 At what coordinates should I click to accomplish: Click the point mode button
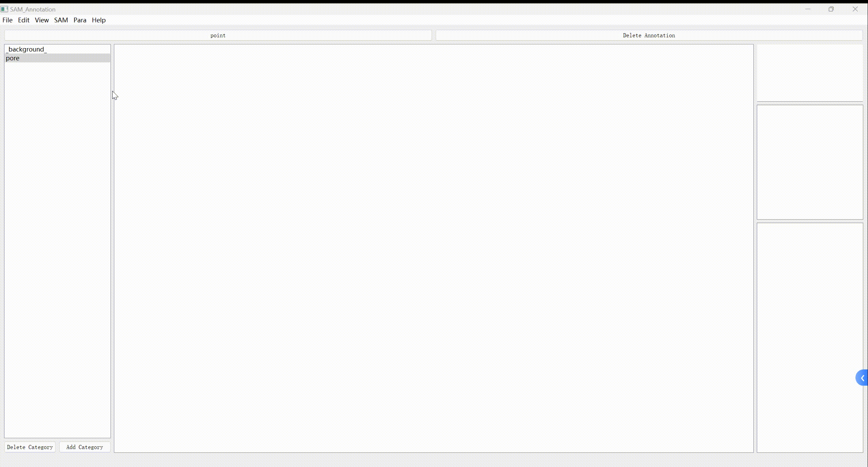tap(218, 35)
